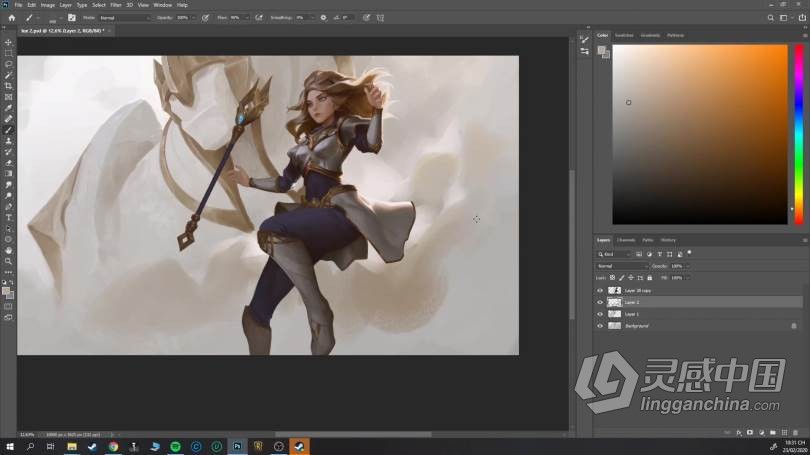Hide Layer 2 visibility eye
Image resolution: width=810 pixels, height=455 pixels.
point(600,303)
